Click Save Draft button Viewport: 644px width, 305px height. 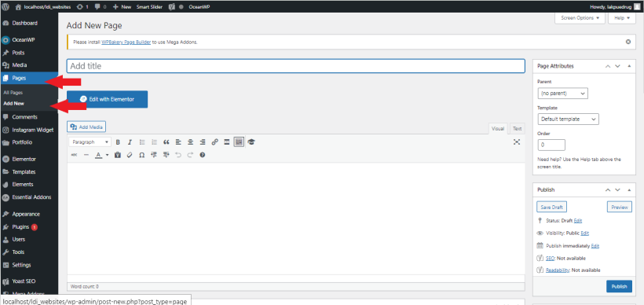tap(551, 208)
